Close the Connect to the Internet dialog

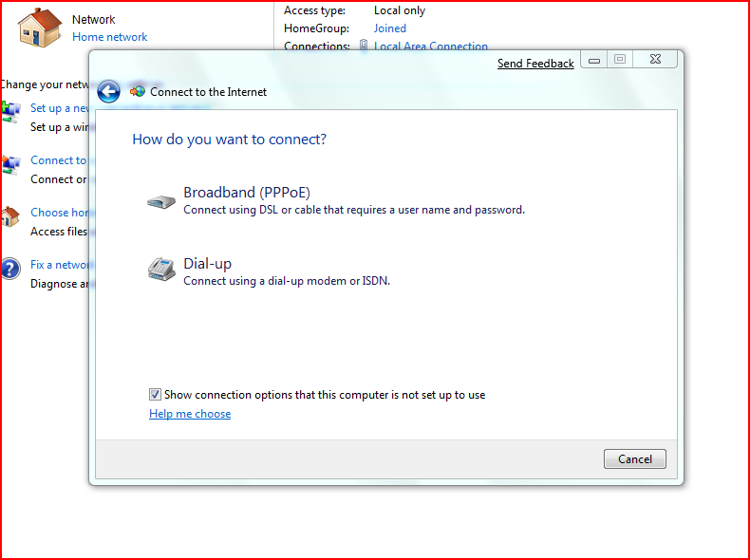655,60
